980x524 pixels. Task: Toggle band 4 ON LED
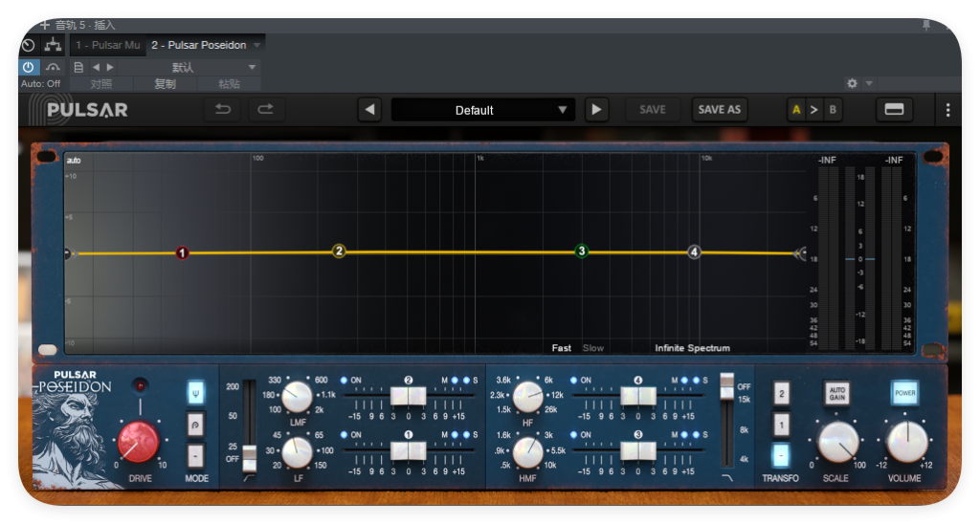tap(574, 381)
